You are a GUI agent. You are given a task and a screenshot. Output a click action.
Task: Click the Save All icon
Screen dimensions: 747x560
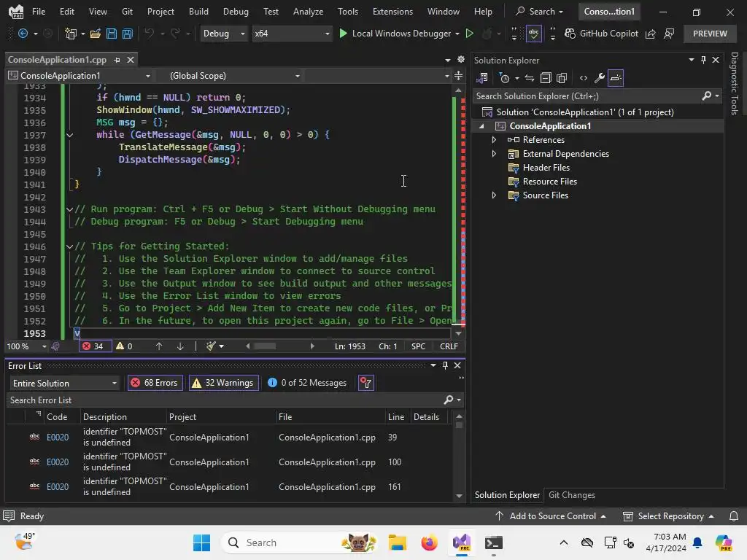click(128, 34)
